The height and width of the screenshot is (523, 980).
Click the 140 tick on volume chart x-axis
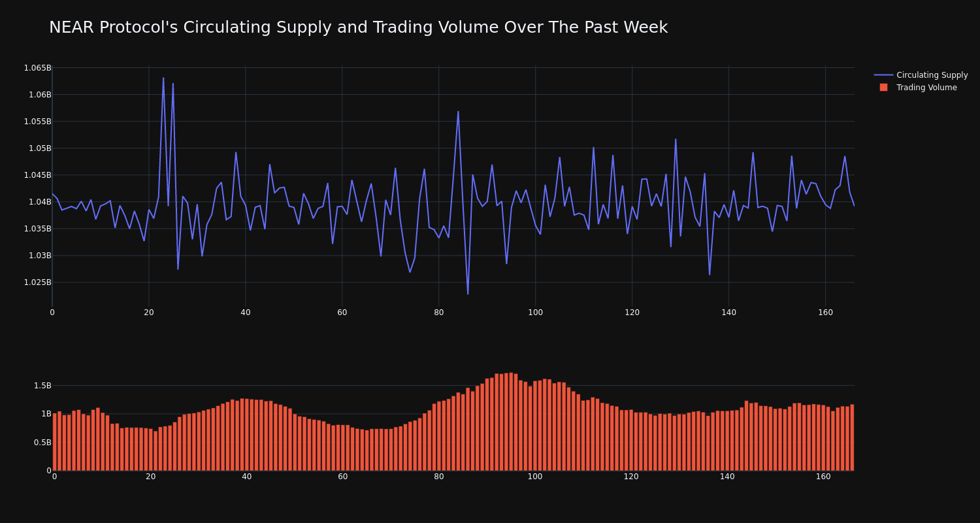(x=727, y=477)
